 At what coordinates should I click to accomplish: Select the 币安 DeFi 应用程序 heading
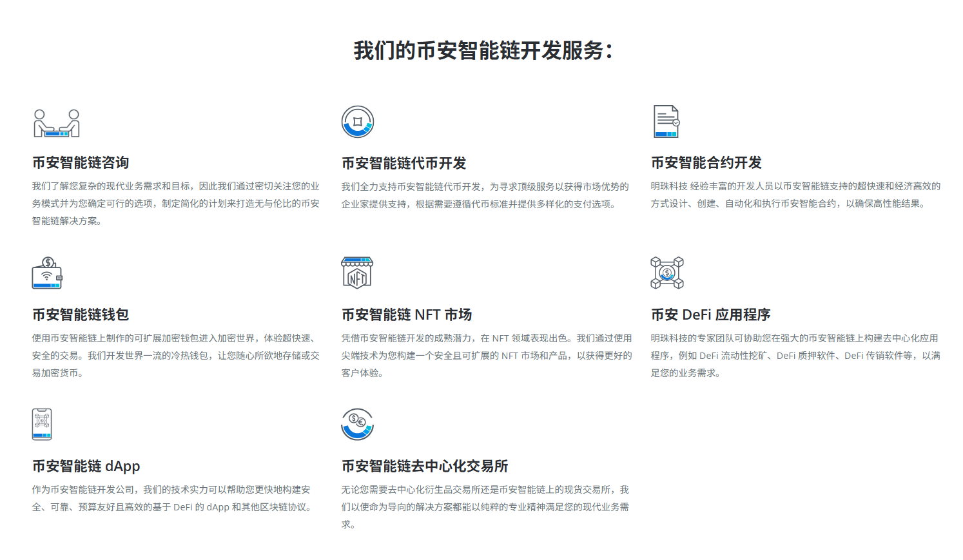[x=710, y=314]
